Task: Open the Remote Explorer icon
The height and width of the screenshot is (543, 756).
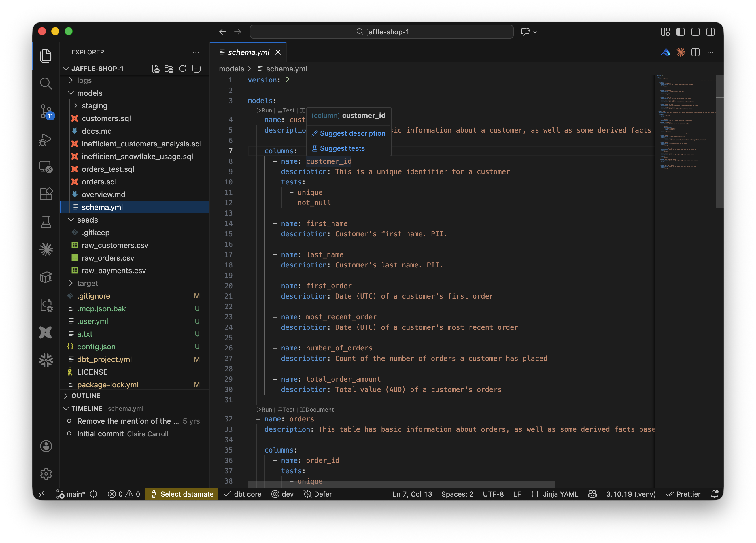Action: click(x=46, y=167)
